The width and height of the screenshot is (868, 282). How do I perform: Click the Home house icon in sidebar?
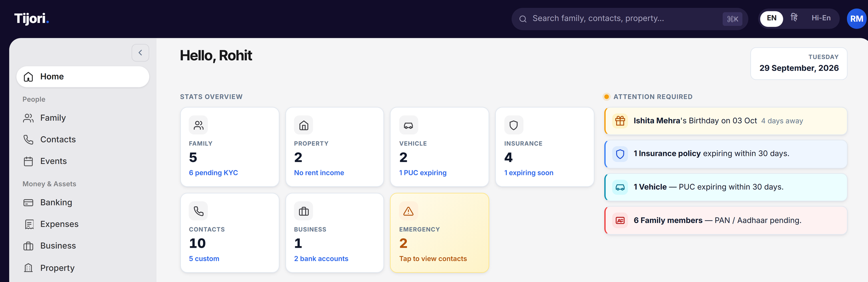click(28, 77)
